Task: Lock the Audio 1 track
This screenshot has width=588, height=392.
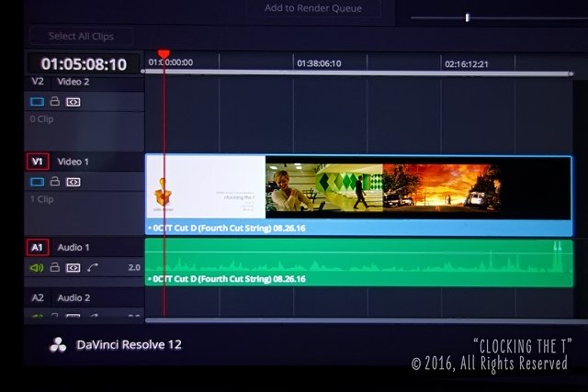Action: pyautogui.click(x=55, y=268)
